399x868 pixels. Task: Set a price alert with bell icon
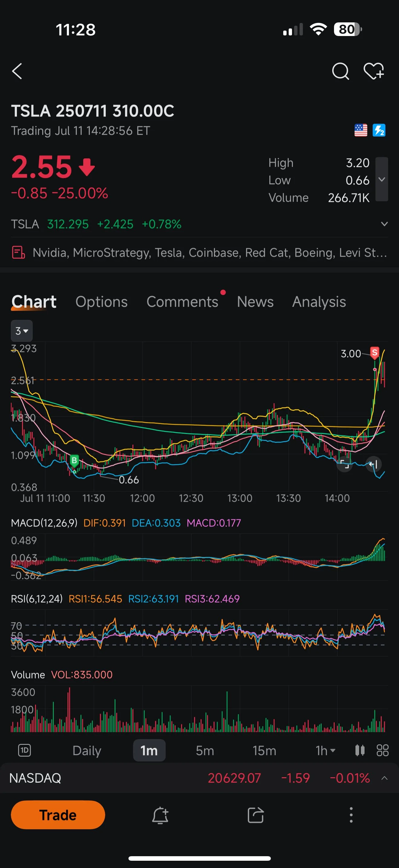pos(160,815)
